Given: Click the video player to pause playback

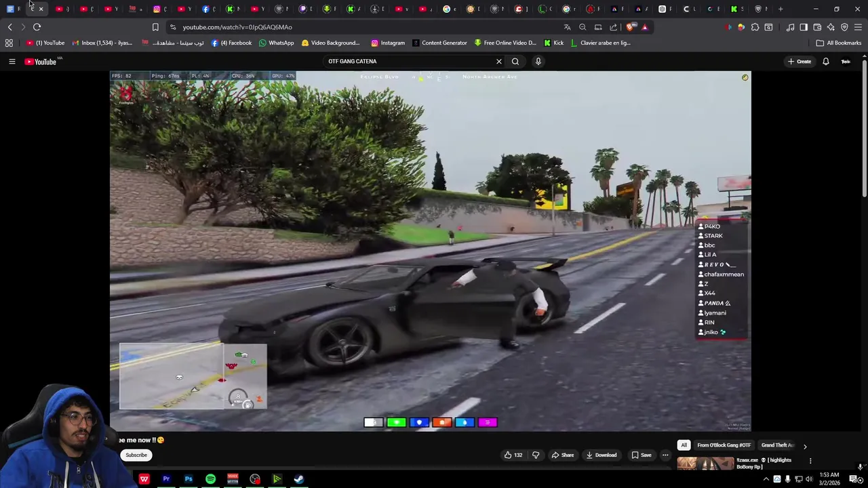Looking at the screenshot, I should pos(431,251).
